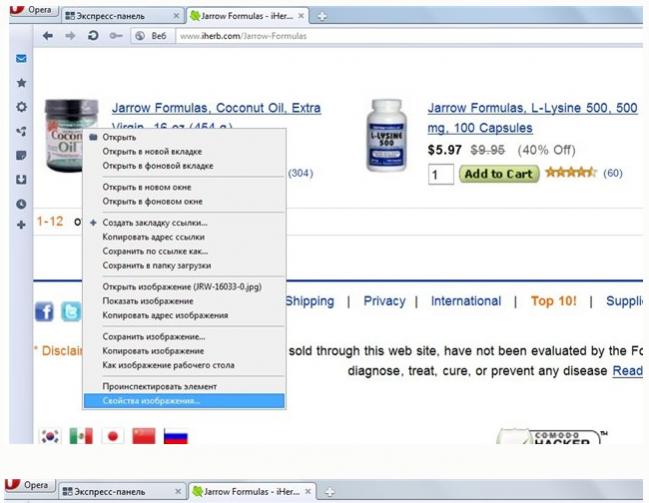This screenshot has height=503, width=649.
Task: Select Свойства изображения
Action: pos(184,401)
